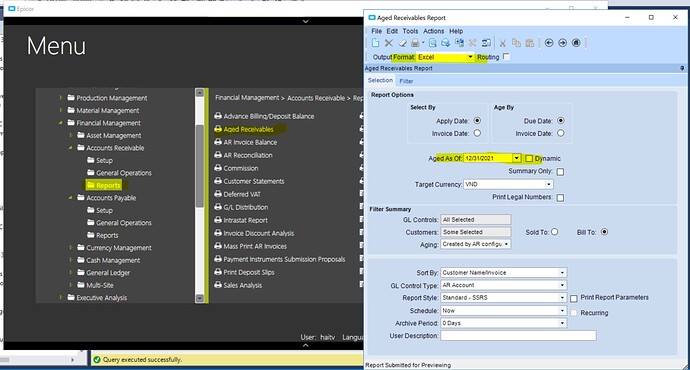The image size is (690, 370).
Task: Click the Print toolbar icon
Action: [415, 43]
